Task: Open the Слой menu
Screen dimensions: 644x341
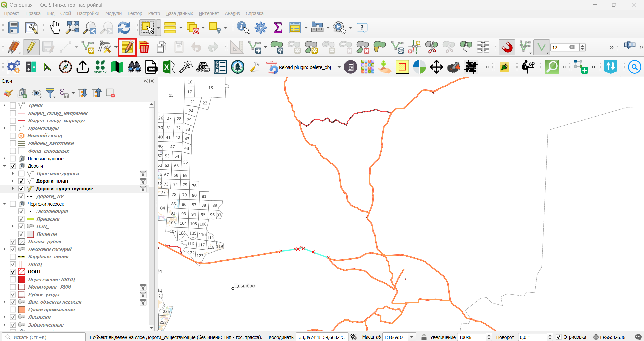Action: 65,13
